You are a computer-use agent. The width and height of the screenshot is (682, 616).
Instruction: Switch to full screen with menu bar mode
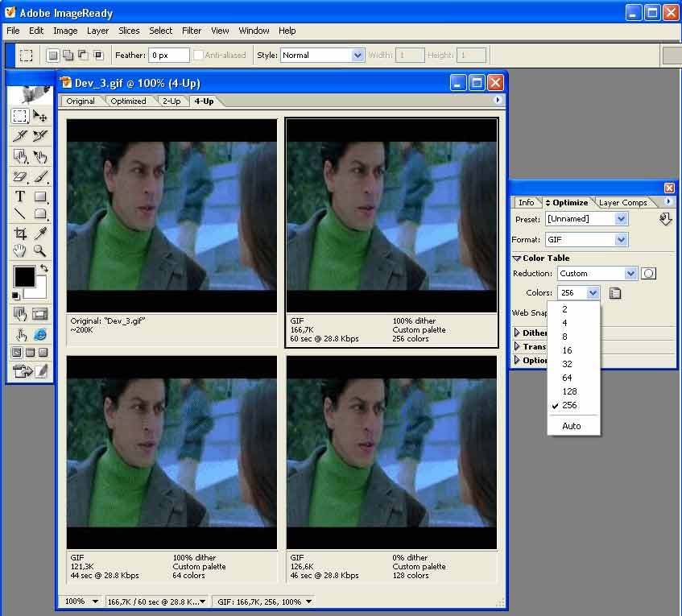(x=30, y=353)
